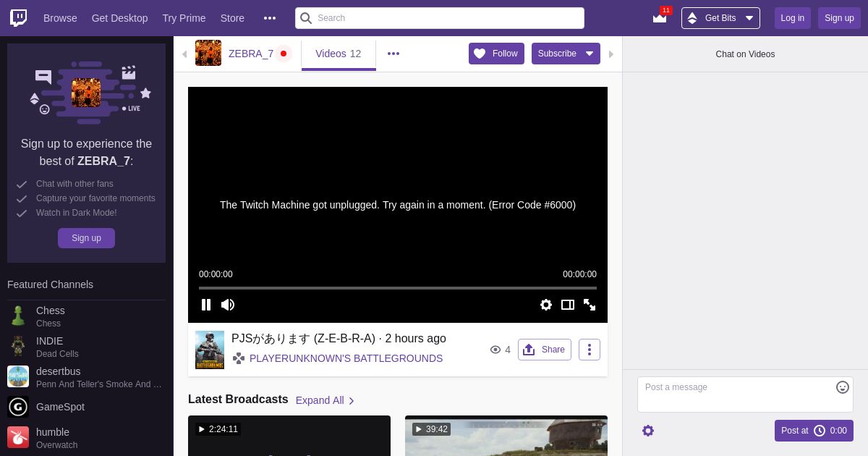Open the video options three-dot menu
The width and height of the screenshot is (868, 456).
(x=590, y=350)
